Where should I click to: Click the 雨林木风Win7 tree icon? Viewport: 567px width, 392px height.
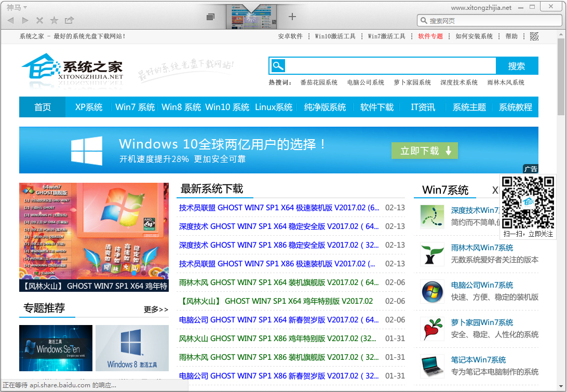click(x=432, y=254)
